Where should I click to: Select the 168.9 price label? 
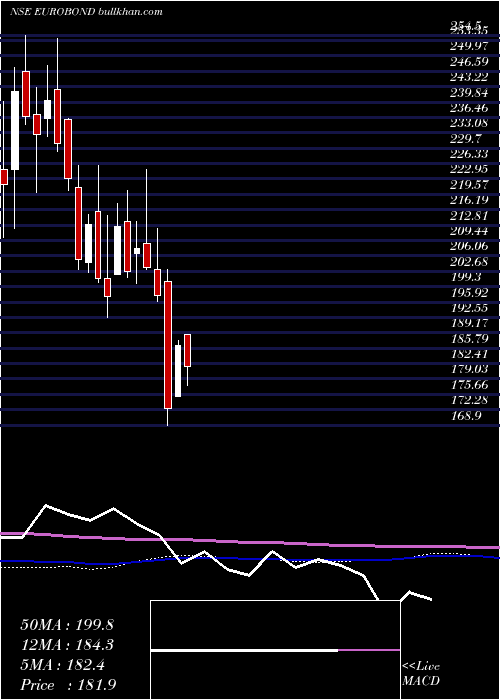tap(466, 416)
